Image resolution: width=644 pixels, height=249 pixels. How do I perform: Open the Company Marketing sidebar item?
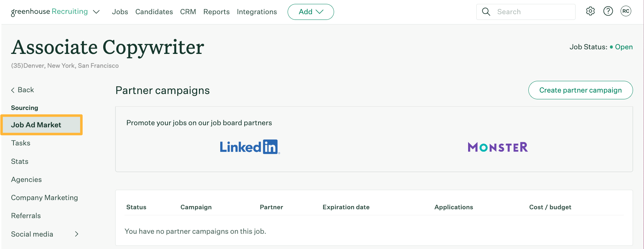pyautogui.click(x=44, y=198)
